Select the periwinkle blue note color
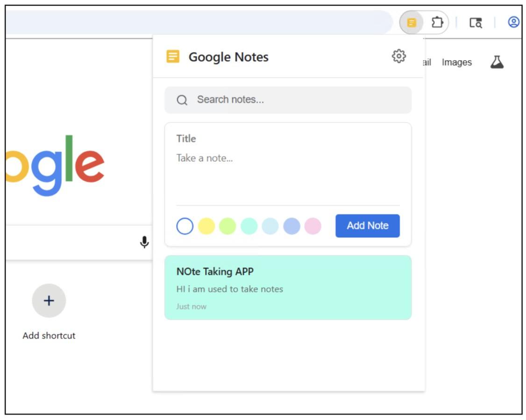 [291, 226]
